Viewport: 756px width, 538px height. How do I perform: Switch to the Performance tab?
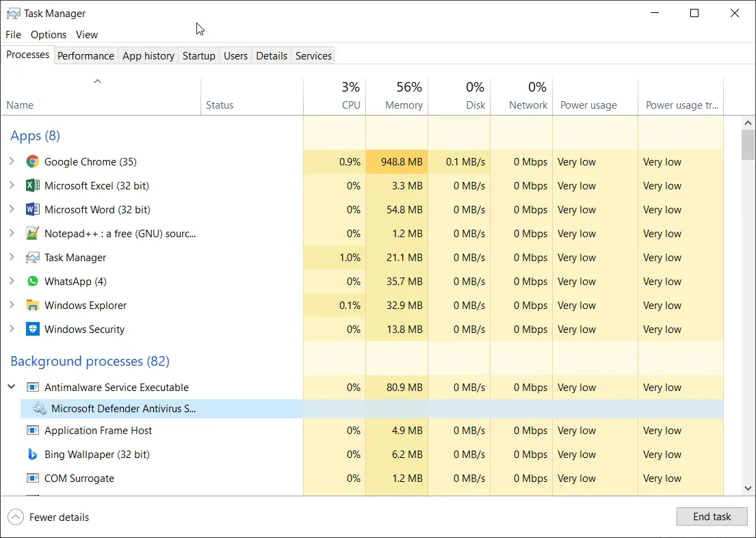point(86,56)
